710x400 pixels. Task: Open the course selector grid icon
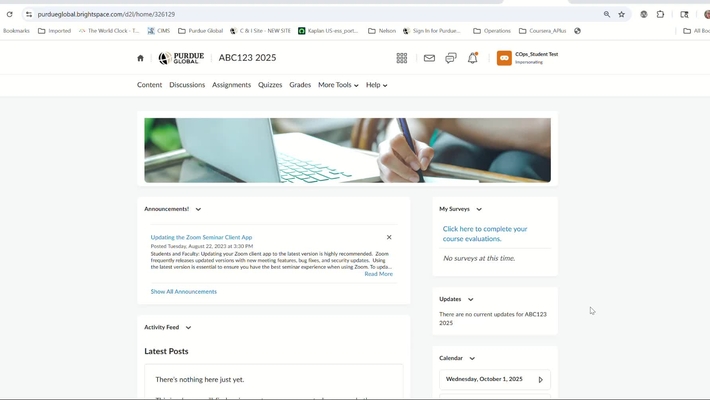[x=402, y=58]
